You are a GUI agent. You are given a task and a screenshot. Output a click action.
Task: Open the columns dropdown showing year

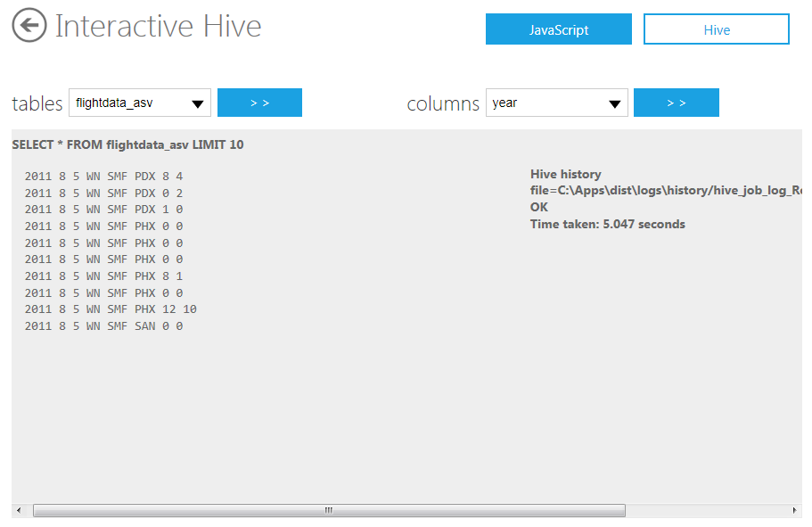(557, 103)
